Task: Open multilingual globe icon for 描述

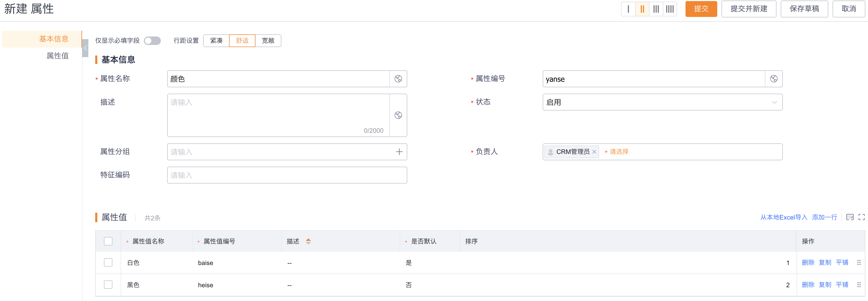Action: click(398, 115)
